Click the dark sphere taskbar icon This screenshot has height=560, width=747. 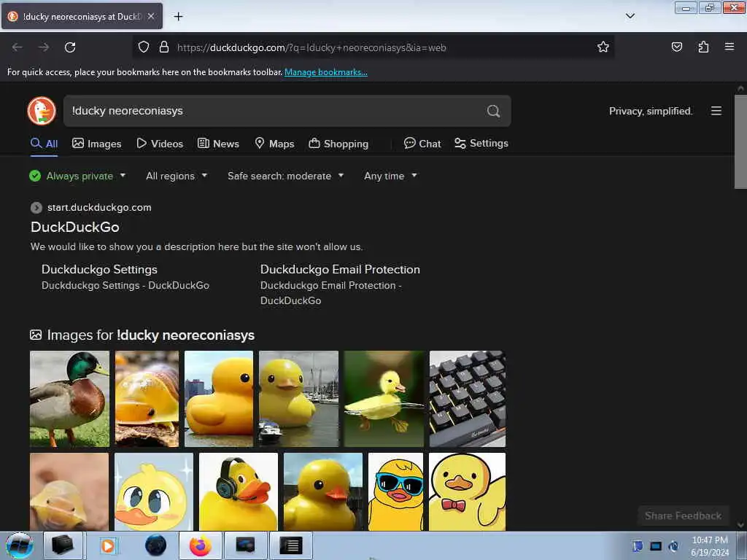coord(155,545)
